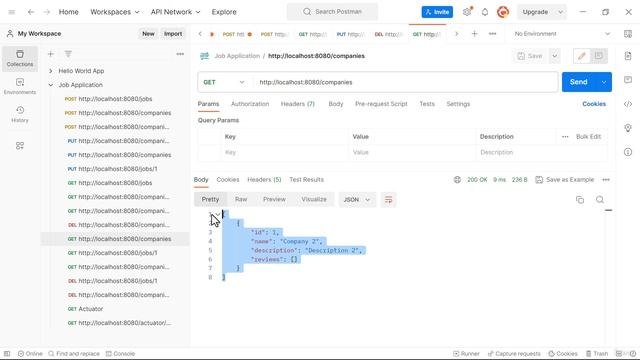Open the Environments sidebar panel
Screen dimensions: 640x360
[x=20, y=86]
